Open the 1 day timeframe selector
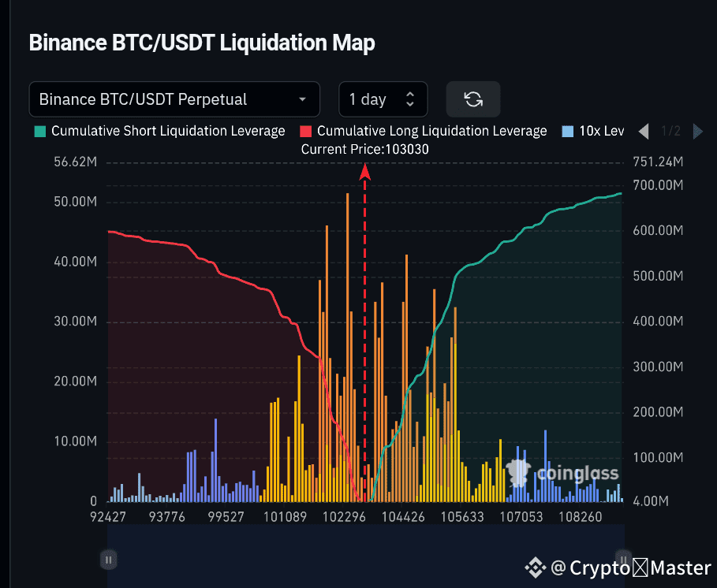 383,99
